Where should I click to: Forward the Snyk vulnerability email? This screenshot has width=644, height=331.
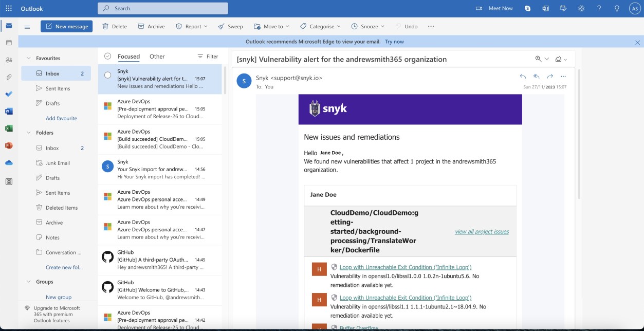549,76
